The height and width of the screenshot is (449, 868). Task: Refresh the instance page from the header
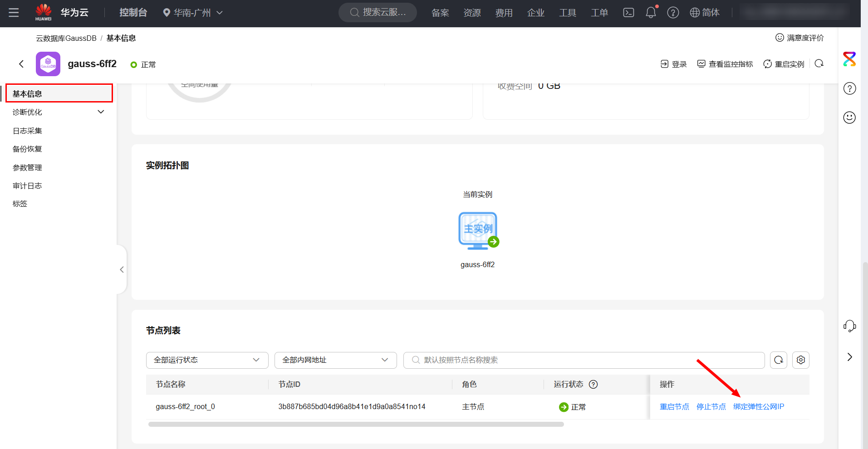click(819, 63)
